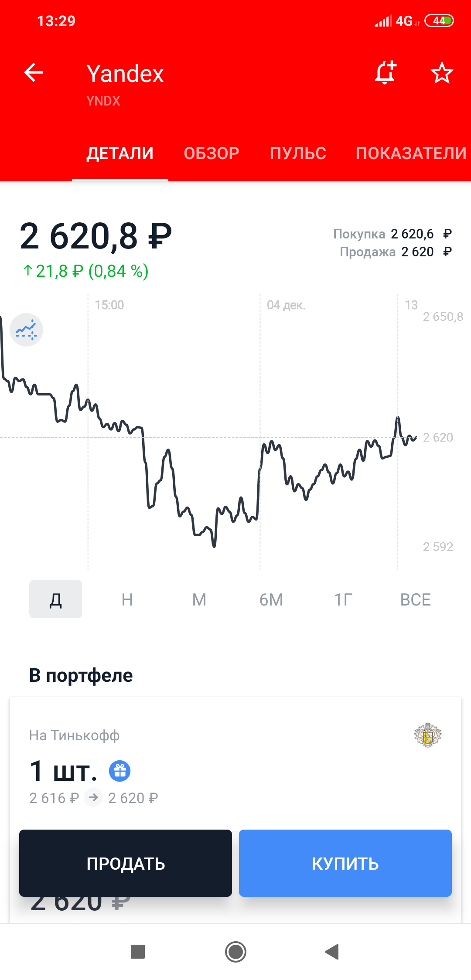471x980 pixels.
Task: Switch the chart to the Н weekly period
Action: coord(127,600)
